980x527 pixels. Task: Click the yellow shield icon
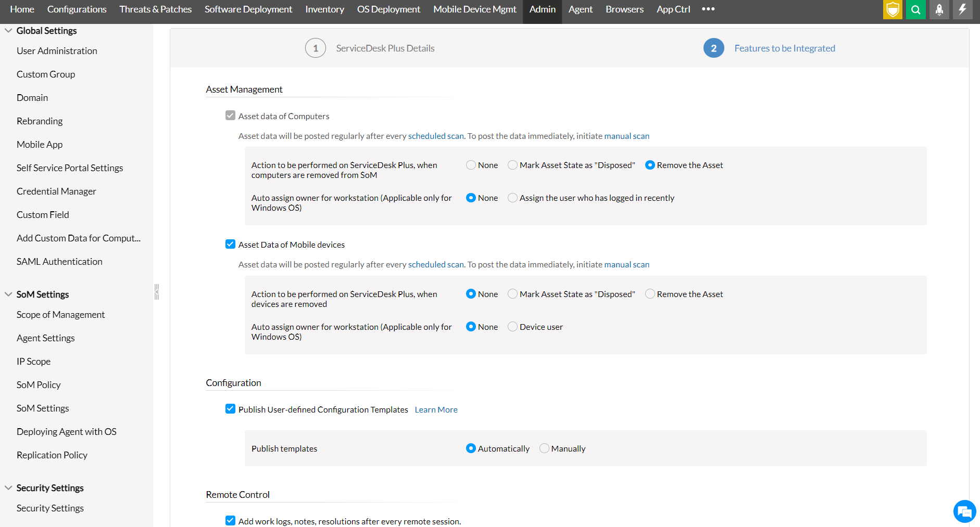893,9
